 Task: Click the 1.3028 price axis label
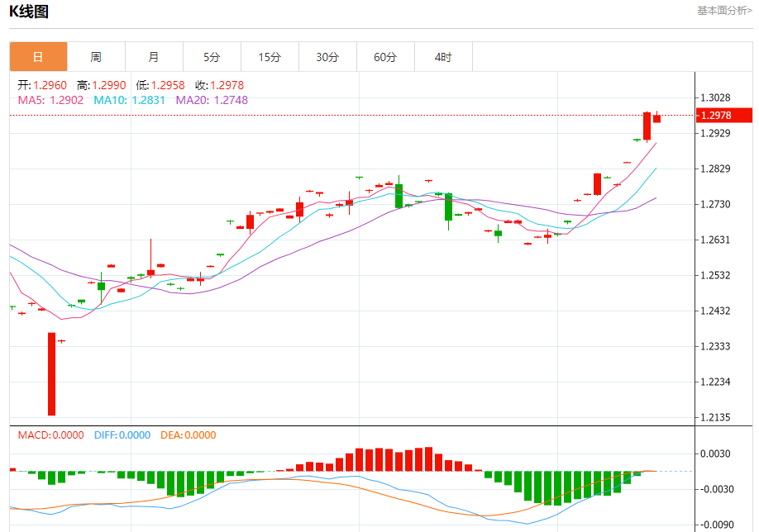(715, 97)
